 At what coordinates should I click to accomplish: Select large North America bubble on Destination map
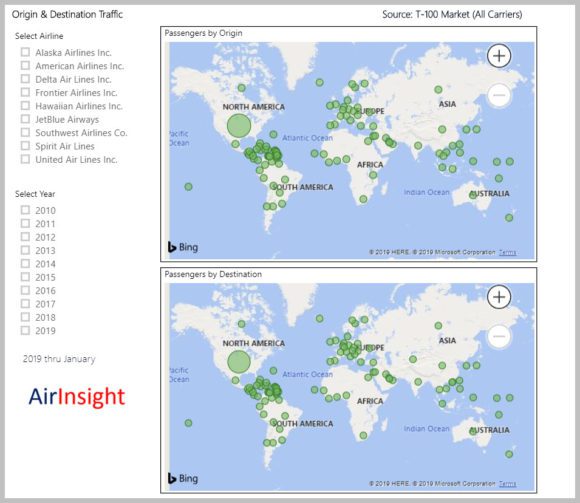click(x=239, y=362)
